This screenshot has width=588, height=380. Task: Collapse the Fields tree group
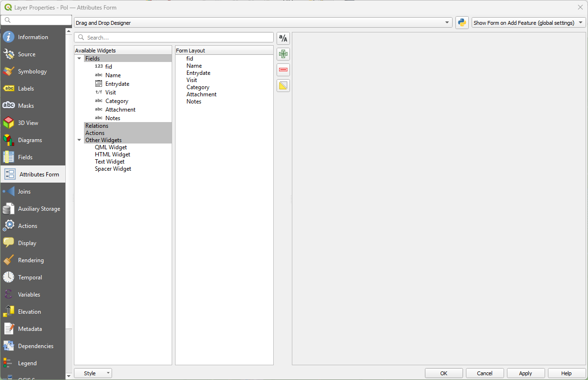79,59
